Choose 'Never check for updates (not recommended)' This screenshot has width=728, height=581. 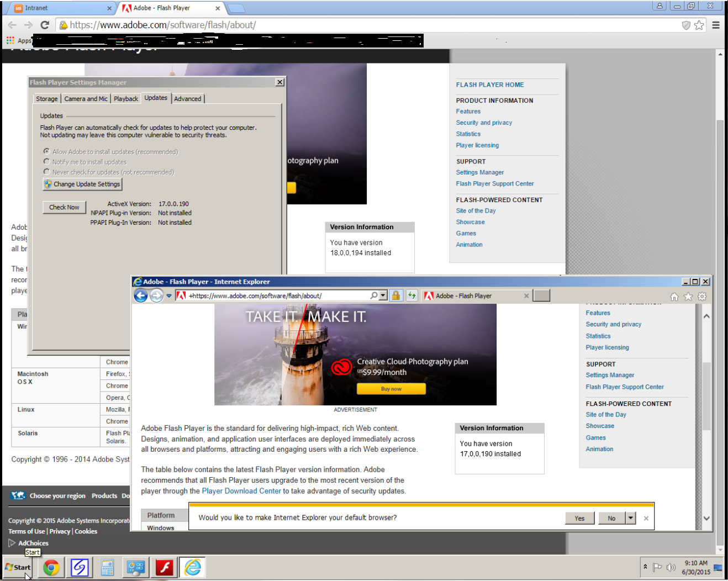pyautogui.click(x=47, y=172)
